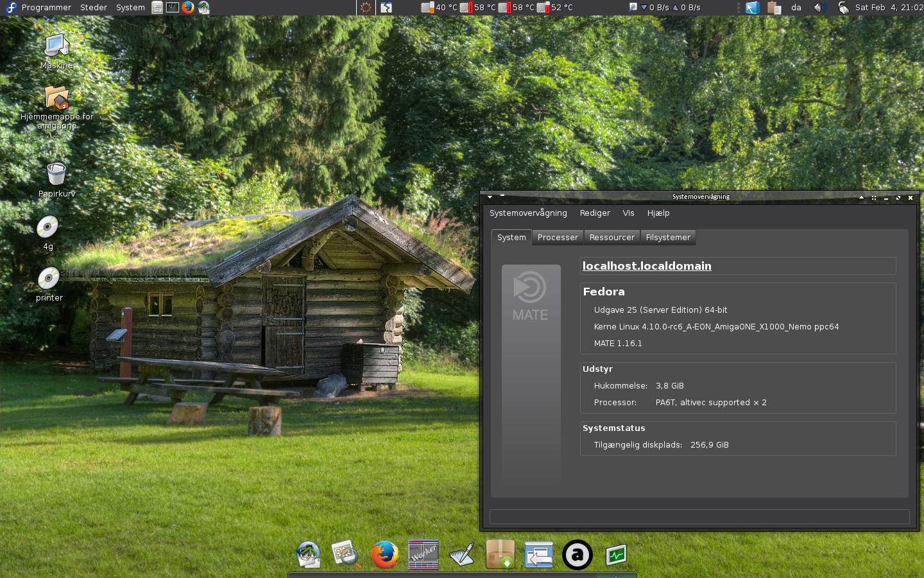Click the system monitor icon in dock
Image resolution: width=924 pixels, height=578 pixels.
(x=616, y=555)
